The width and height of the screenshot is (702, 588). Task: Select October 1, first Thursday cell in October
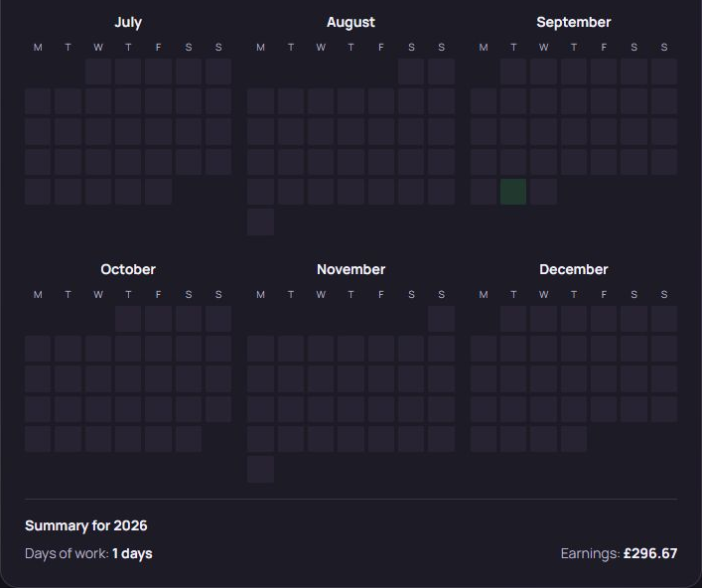(x=128, y=319)
